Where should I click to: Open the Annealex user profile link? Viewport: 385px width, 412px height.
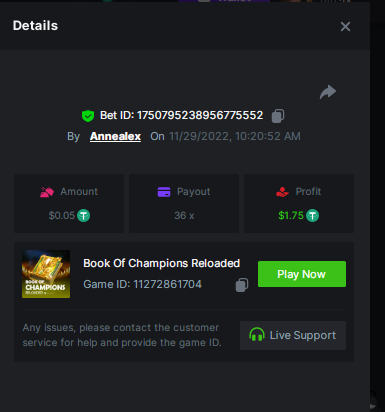click(x=115, y=136)
